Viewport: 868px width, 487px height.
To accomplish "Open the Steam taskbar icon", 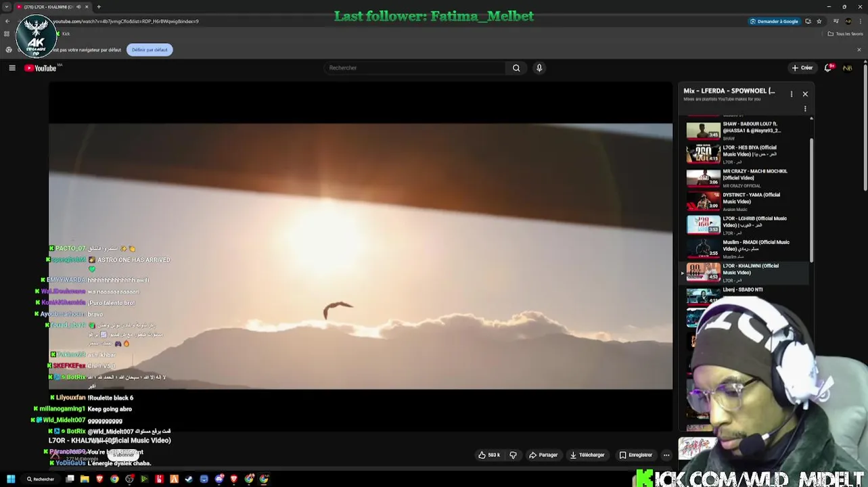I will pos(189,479).
